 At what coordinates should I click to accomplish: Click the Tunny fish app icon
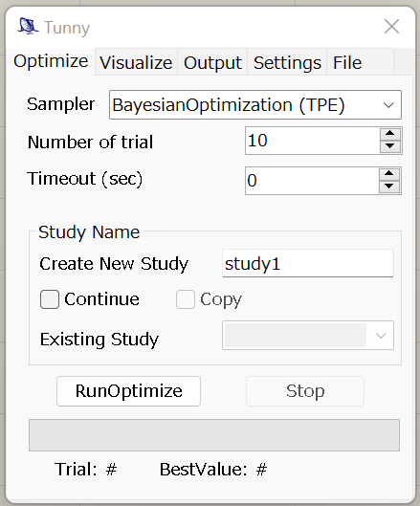pos(28,27)
